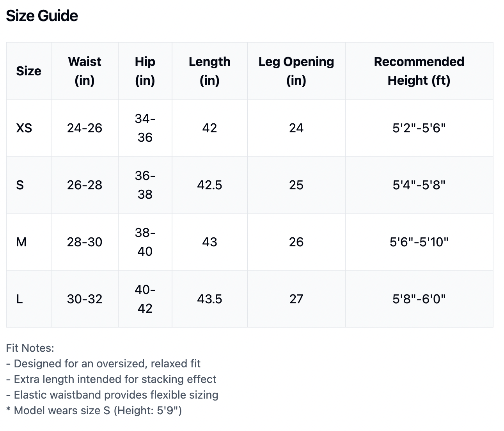Screen dimensions: 504x431
Task: Click the Leg Opening (in) header
Action: [296, 71]
